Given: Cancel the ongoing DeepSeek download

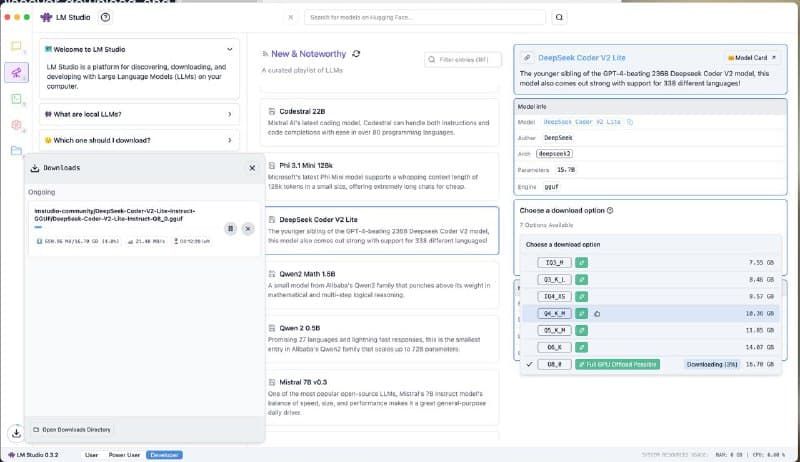Looking at the screenshot, I should (248, 228).
